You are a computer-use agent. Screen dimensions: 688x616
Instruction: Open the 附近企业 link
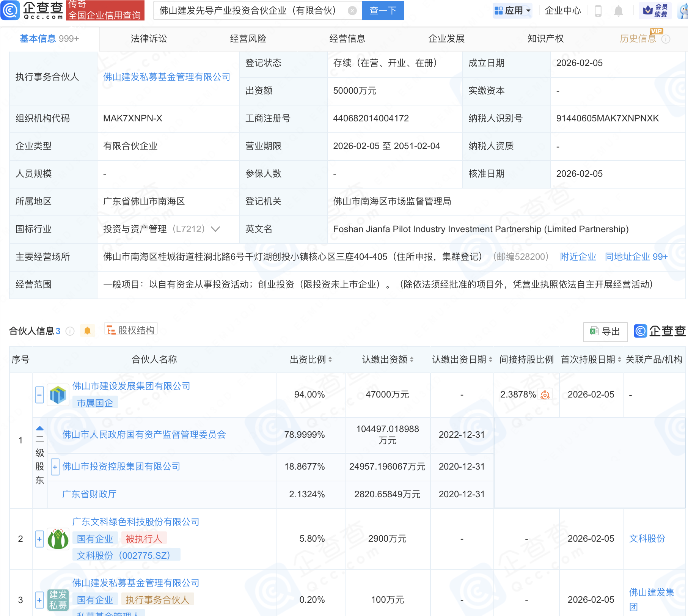pyautogui.click(x=578, y=257)
